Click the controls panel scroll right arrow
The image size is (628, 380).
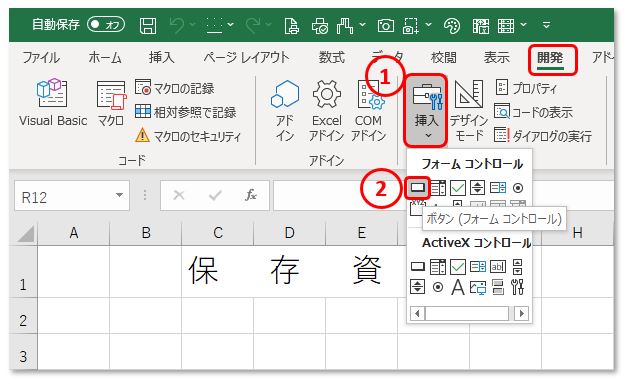click(521, 313)
